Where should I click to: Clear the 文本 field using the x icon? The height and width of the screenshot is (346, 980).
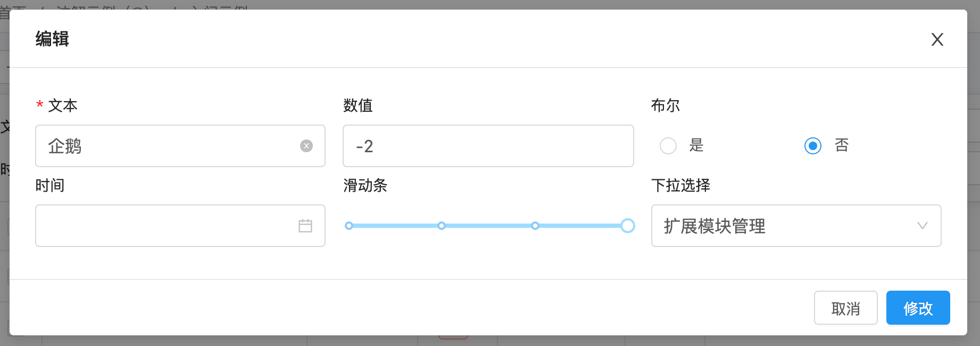pos(305,145)
